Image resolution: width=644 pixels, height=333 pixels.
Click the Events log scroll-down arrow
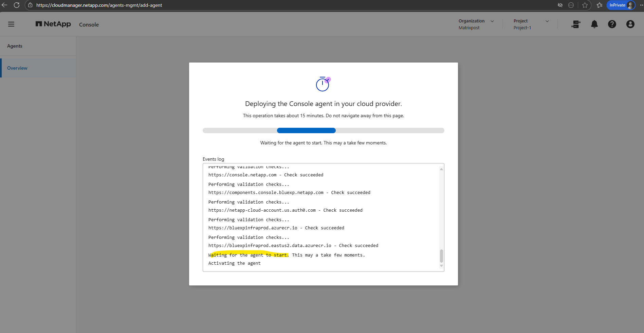coord(441,266)
